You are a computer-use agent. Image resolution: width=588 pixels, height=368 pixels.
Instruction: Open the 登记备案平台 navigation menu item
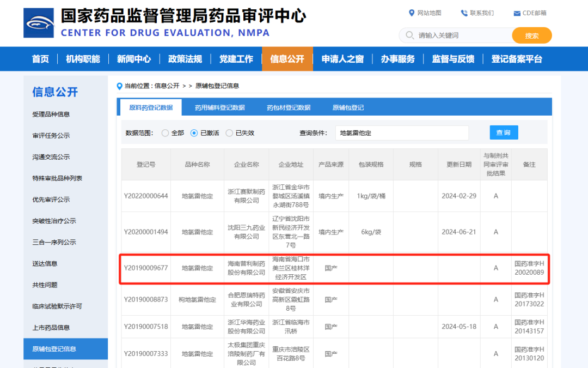[x=517, y=59]
